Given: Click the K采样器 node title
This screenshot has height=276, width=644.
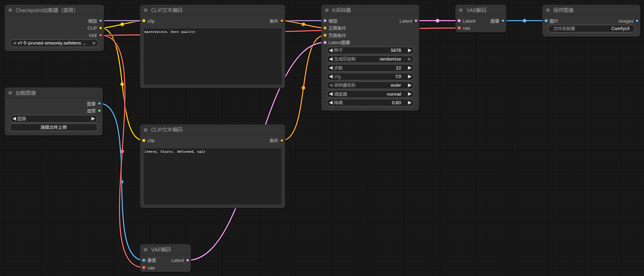Looking at the screenshot, I should pos(341,10).
